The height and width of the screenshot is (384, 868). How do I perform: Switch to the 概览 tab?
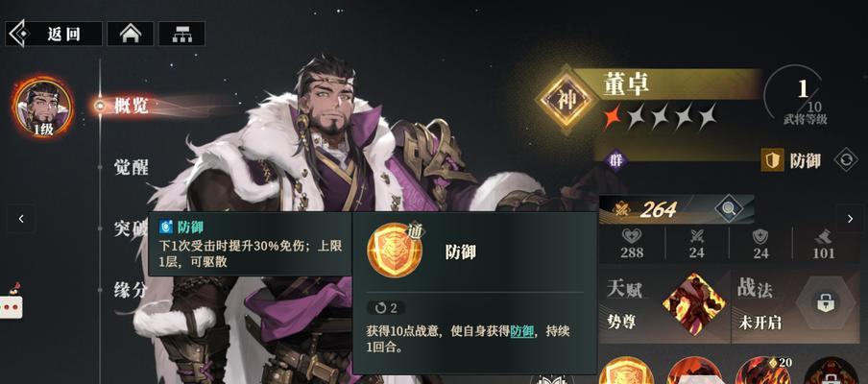point(132,106)
